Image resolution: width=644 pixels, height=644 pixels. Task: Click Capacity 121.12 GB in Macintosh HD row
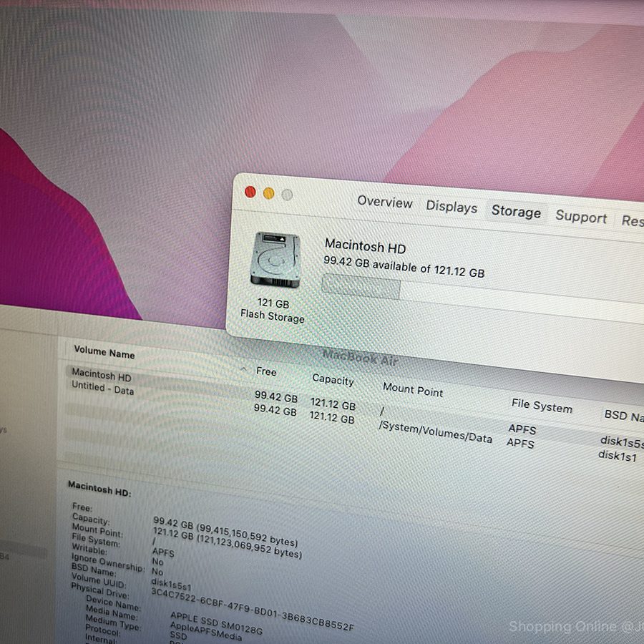pos(333,404)
